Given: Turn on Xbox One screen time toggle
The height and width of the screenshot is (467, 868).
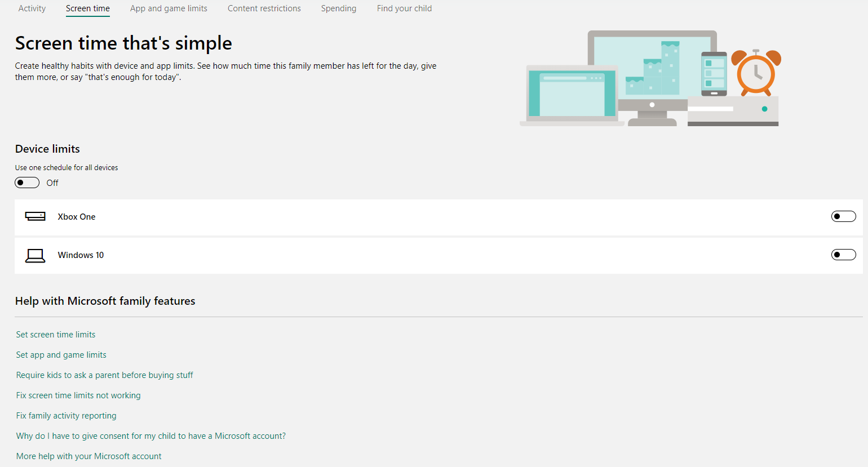Looking at the screenshot, I should pos(843,216).
